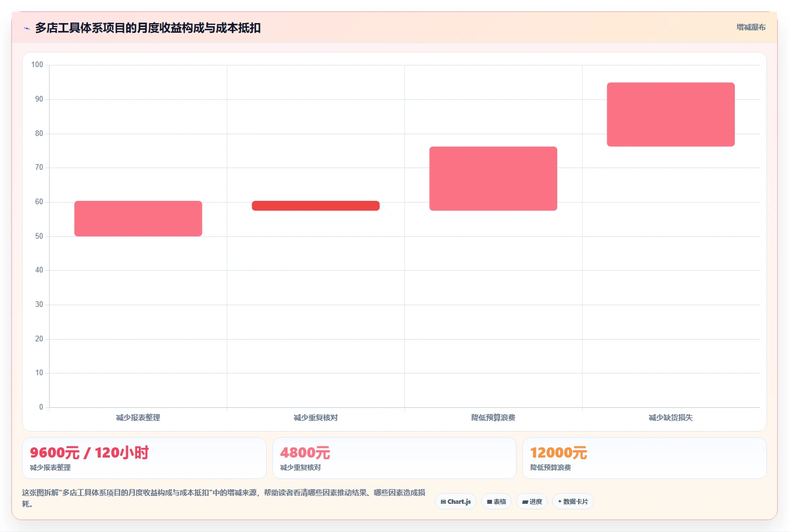Viewport: 789px width, 532px height.
Task: Select the thin red 减少重复核对 bar
Action: pos(316,206)
